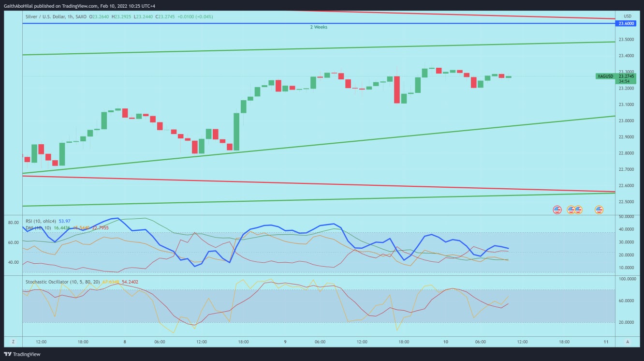
Task: Click the 23.4000 price axis label
Action: 627,56
